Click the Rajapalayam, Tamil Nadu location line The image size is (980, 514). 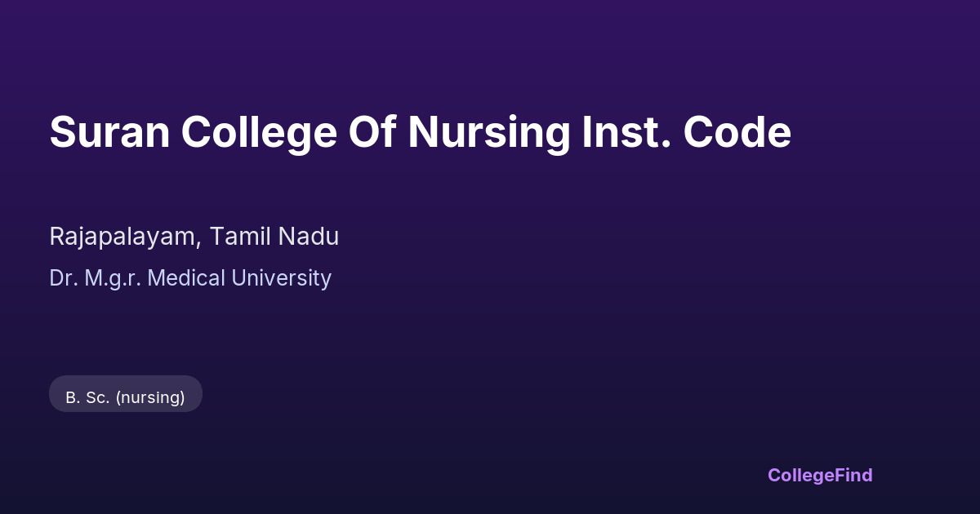[194, 237]
